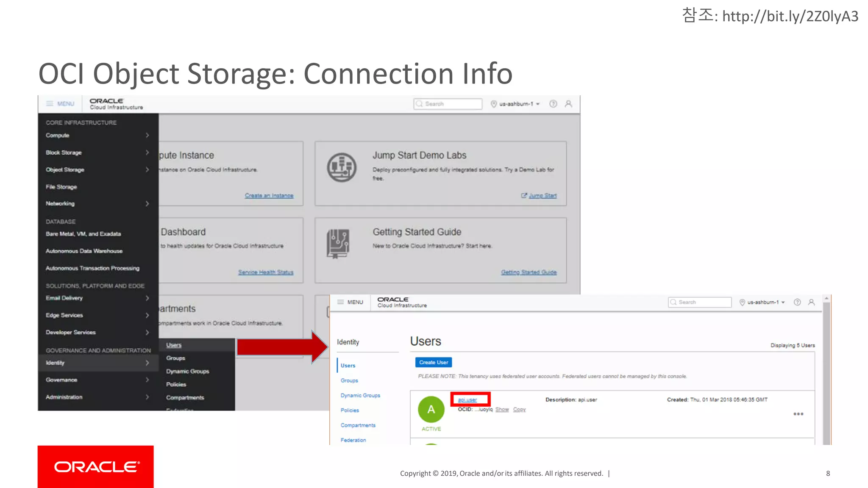
Task: Select Federation in Identity sidebar
Action: coord(353,440)
